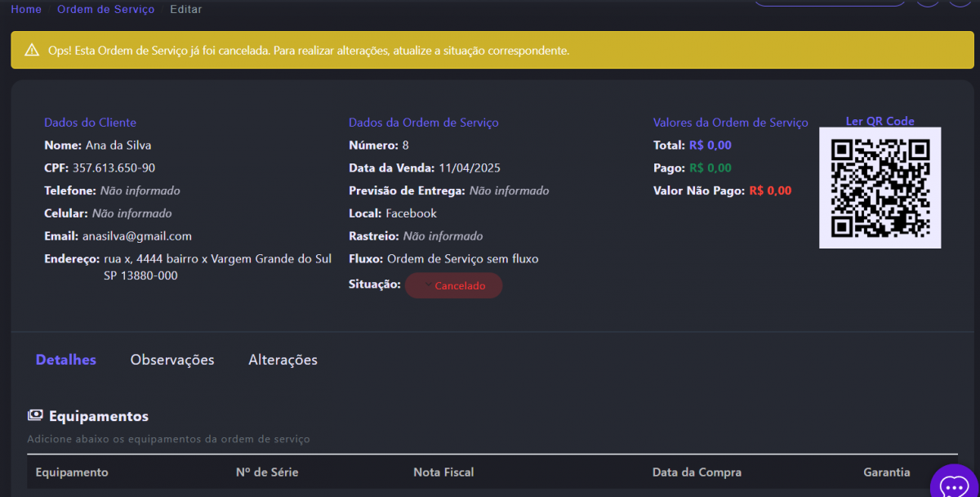This screenshot has width=980, height=497.
Task: Click the Editar breadcrumb item
Action: 185,9
